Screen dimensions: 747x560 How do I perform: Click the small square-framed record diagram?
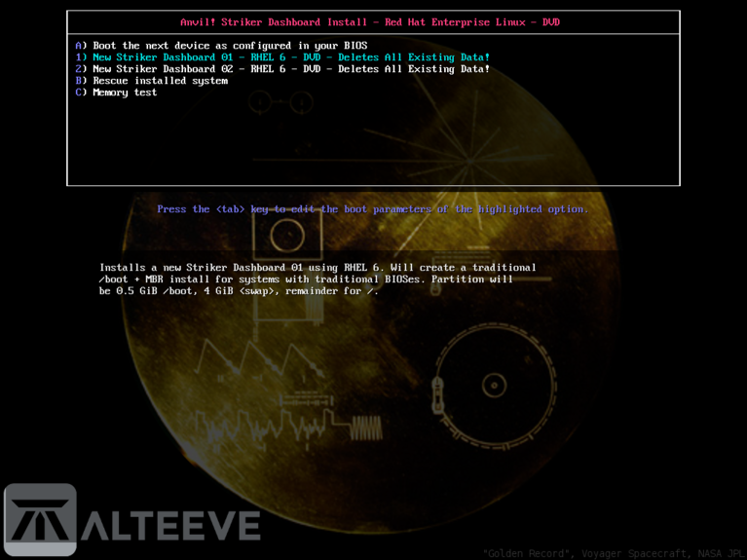(x=286, y=235)
